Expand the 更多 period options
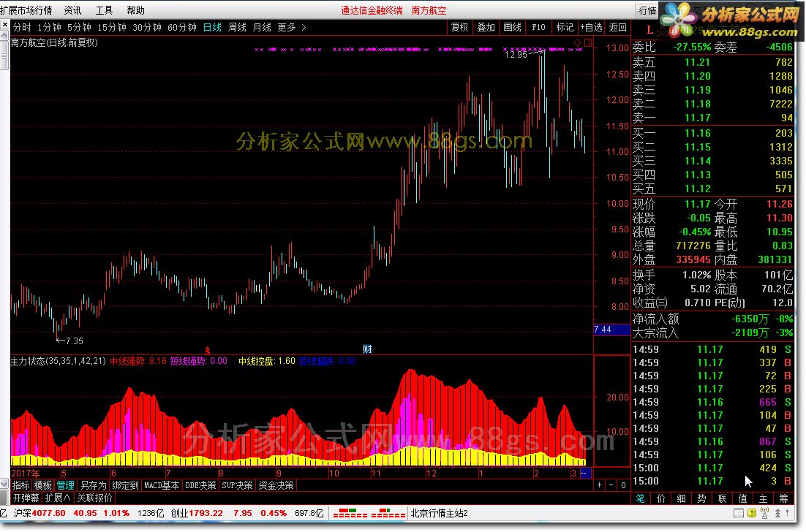The width and height of the screenshot is (806, 532). pos(291,27)
